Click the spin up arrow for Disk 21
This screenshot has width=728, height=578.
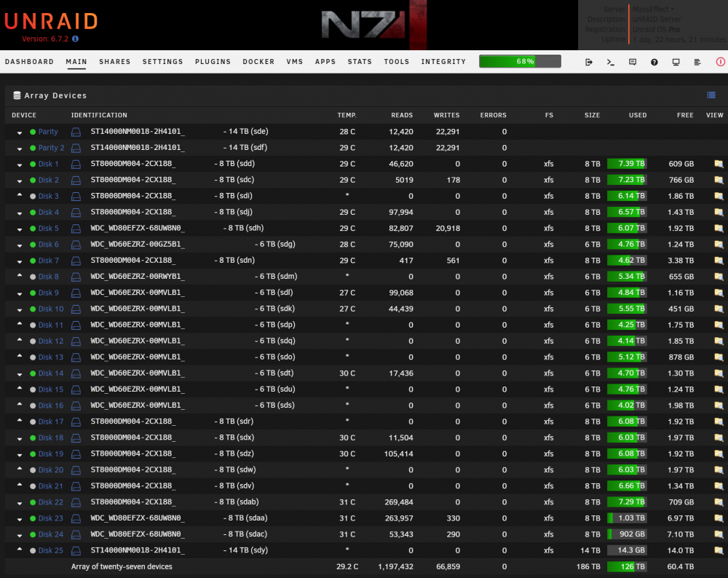point(20,485)
